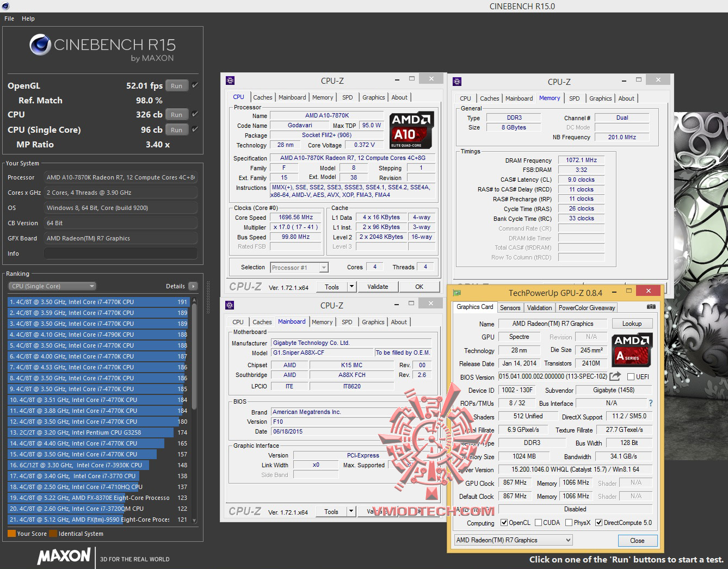Open the Memory tab in the CPU-Z window showing the Mainboard tab

click(322, 322)
